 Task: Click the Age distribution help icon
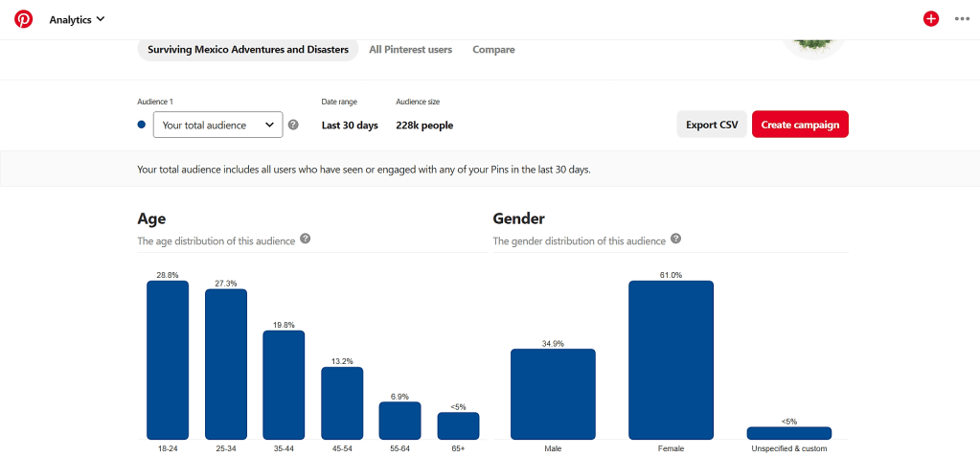coord(306,239)
